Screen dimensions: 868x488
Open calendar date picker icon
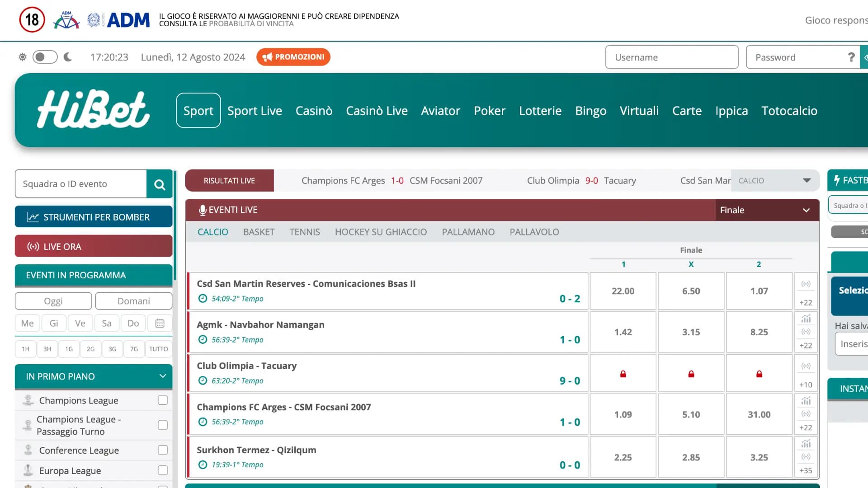click(x=160, y=323)
